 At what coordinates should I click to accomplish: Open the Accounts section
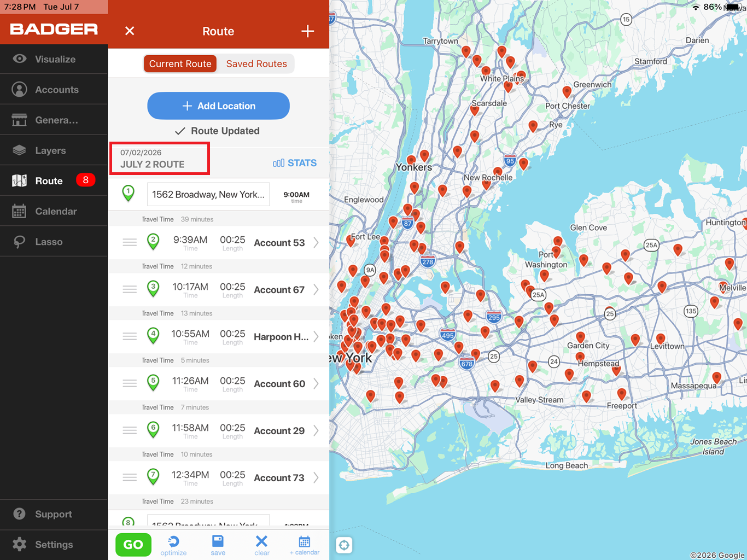(54, 89)
